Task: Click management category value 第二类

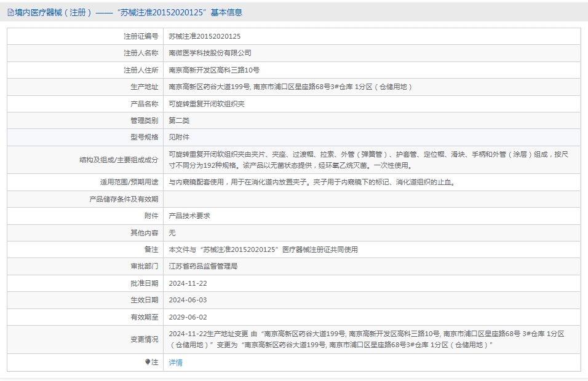Action: tap(179, 120)
